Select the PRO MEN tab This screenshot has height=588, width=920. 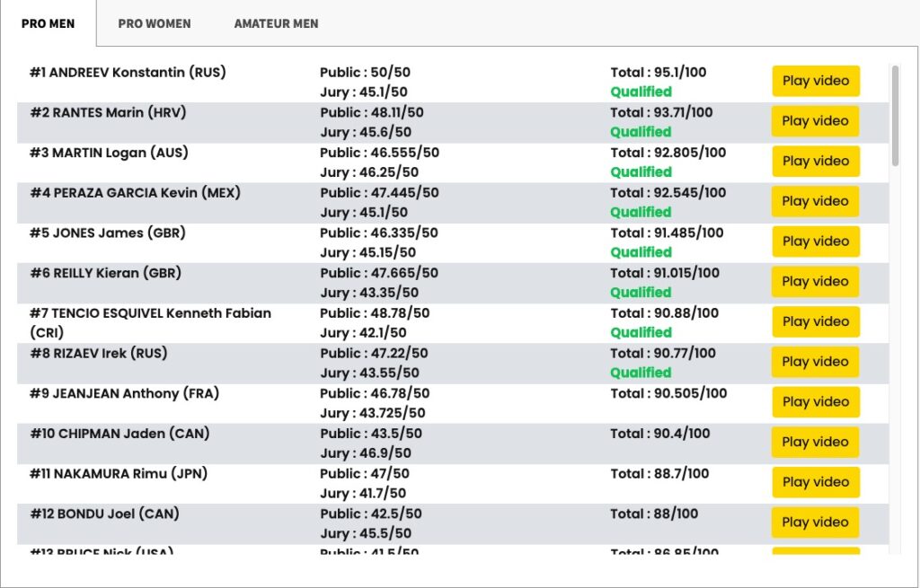[49, 23]
